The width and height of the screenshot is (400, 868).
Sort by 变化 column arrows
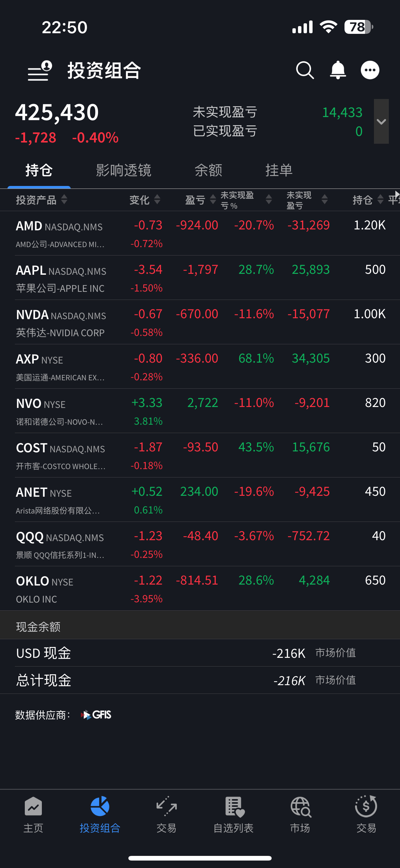[x=157, y=199]
